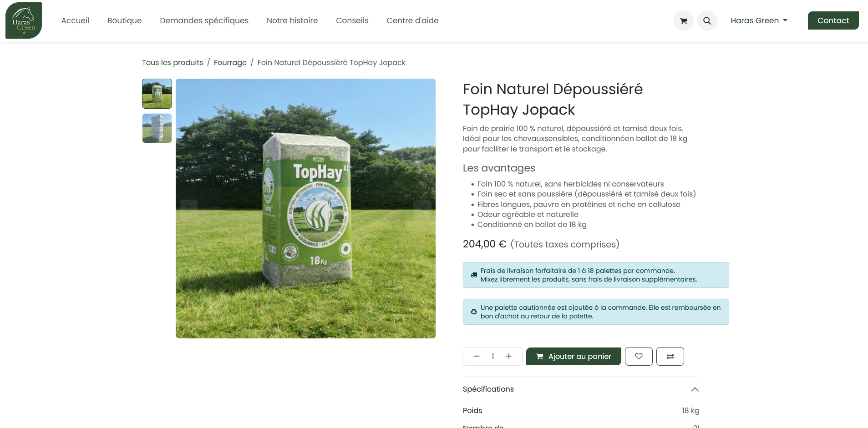Screen dimensions: 868x428
Task: Open Tous les produits breadcrumb link
Action: [173, 62]
